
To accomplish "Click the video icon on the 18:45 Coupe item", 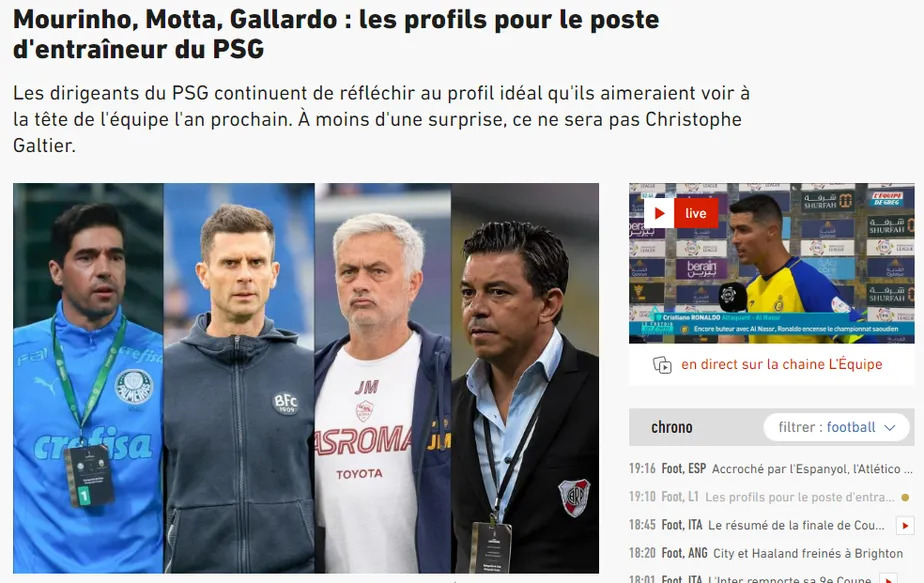I will (x=905, y=525).
